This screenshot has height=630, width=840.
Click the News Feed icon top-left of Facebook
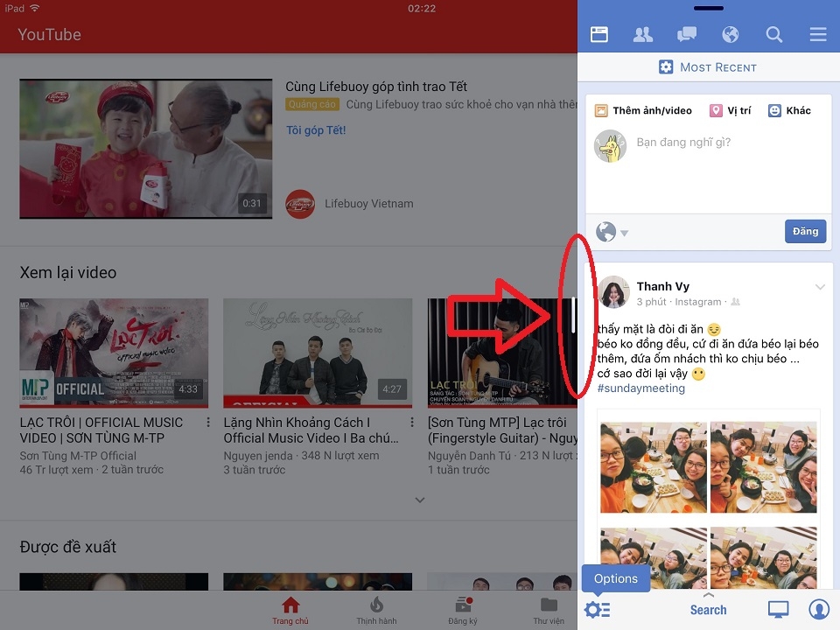pos(598,34)
